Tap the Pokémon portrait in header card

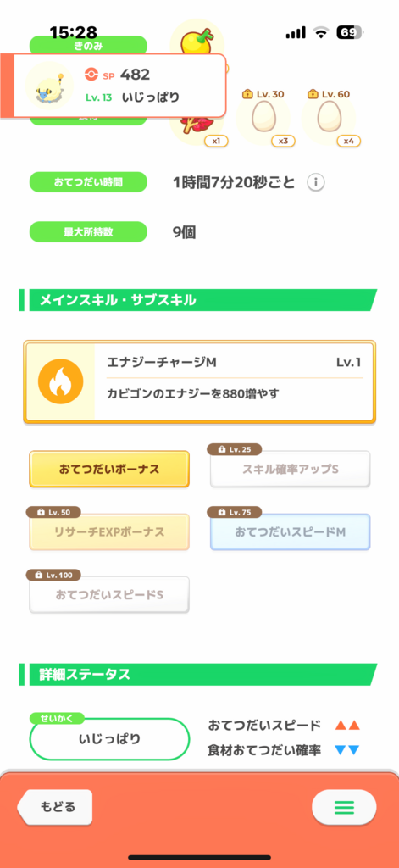point(46,86)
